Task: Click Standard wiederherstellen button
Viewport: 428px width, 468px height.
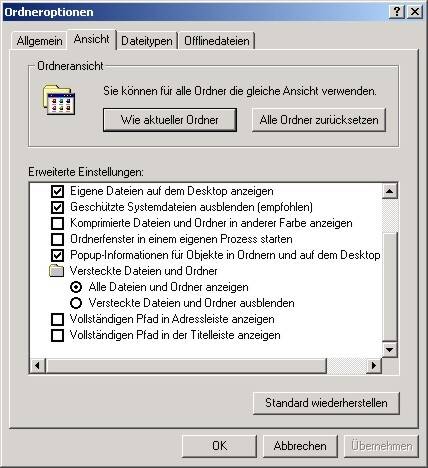Action: pos(326,403)
